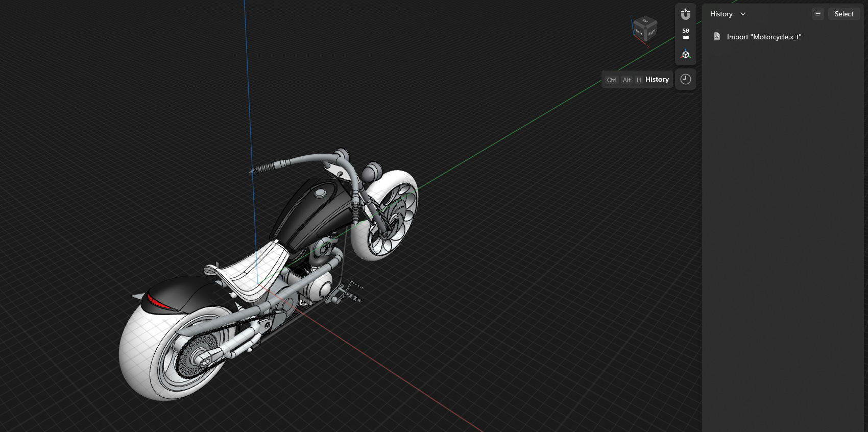
Task: Click the Right face of the view cube
Action: (x=652, y=32)
